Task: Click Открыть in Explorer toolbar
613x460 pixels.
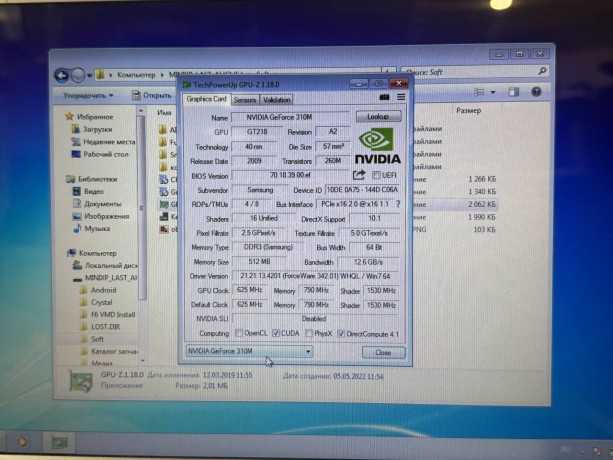Action: [152, 95]
